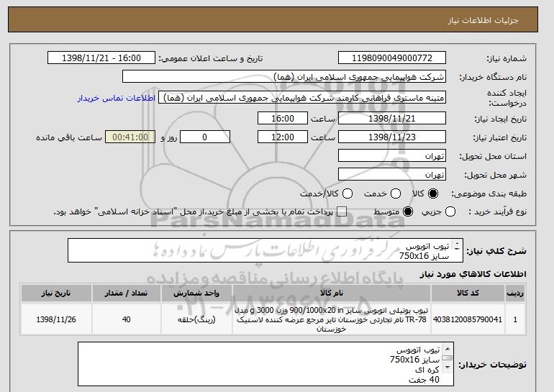Click the تاریخ ایجاد نیاز date field
The width and height of the screenshot is (554, 392).
click(x=392, y=118)
